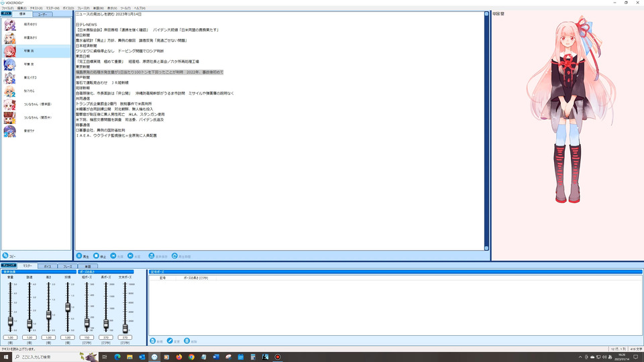
Task: Click the 文末ポーズ slider handle
Action: click(x=125, y=328)
